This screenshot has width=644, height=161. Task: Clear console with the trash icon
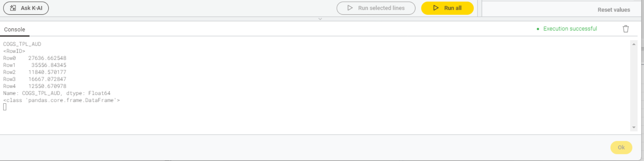626,29
